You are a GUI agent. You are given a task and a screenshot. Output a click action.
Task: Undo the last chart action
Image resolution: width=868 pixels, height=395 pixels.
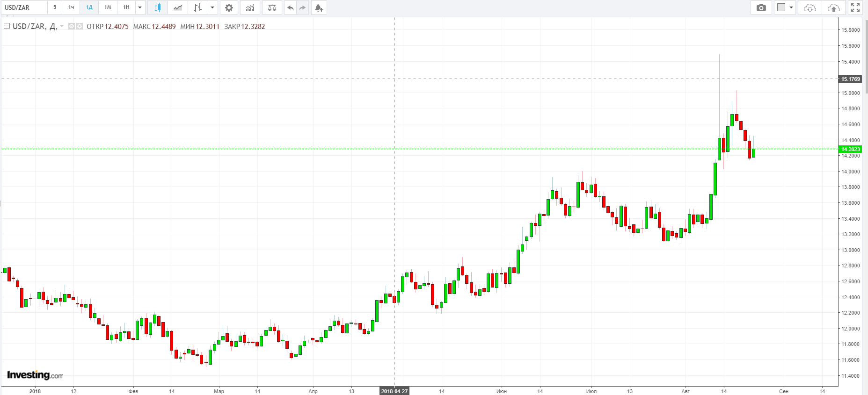[x=291, y=7]
